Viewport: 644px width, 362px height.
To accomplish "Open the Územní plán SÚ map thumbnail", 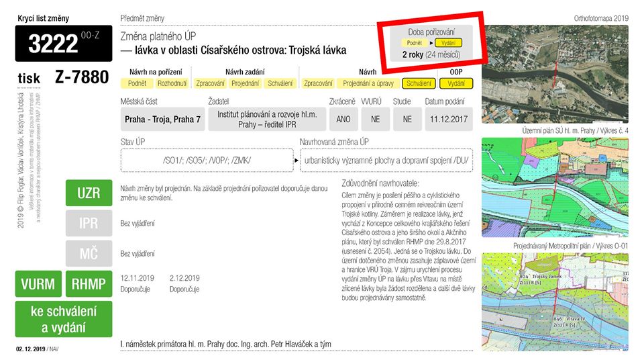I will 556,186.
